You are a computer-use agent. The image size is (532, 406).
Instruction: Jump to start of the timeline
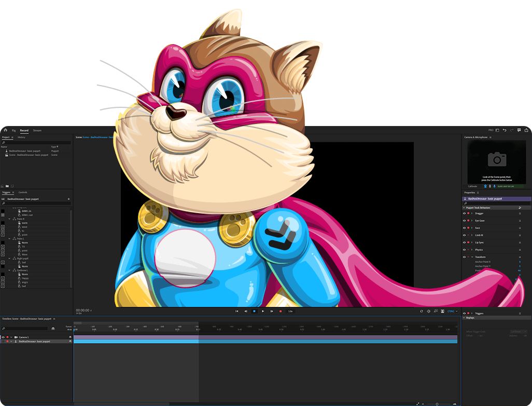[237, 311]
